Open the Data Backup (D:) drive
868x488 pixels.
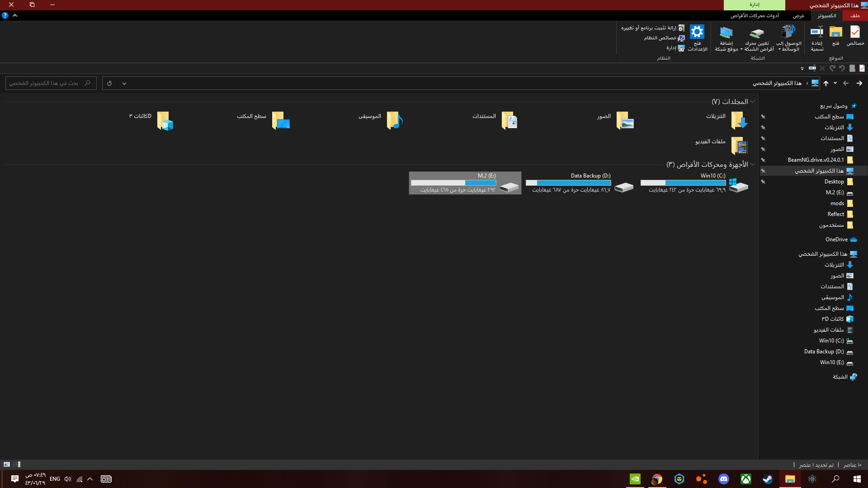click(624, 186)
